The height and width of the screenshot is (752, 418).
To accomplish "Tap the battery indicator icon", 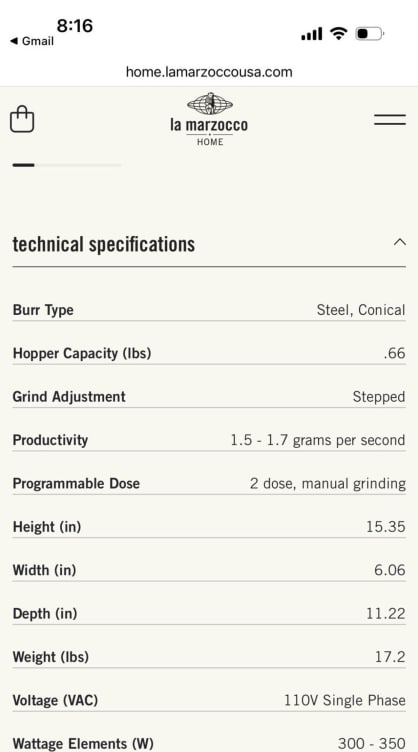I will pos(369,34).
